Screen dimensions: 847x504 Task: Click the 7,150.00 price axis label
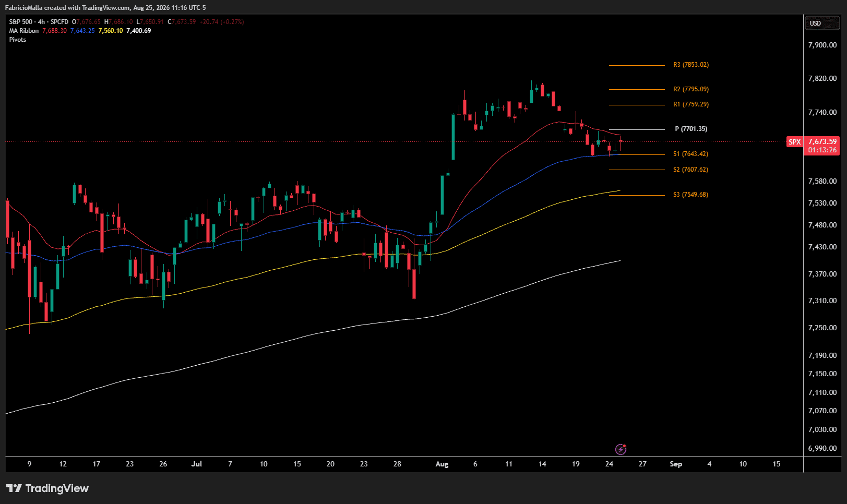coord(822,374)
